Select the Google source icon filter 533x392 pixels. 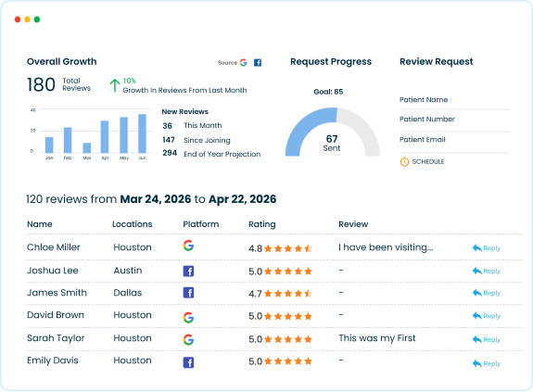[x=244, y=62]
